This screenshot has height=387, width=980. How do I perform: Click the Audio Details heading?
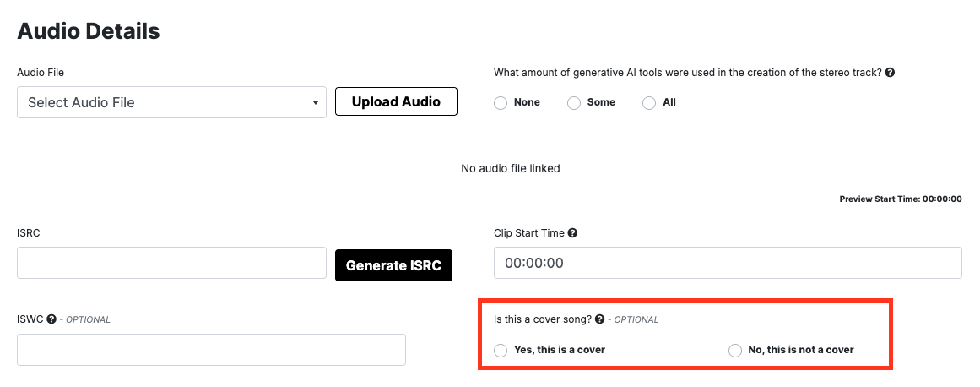[88, 30]
